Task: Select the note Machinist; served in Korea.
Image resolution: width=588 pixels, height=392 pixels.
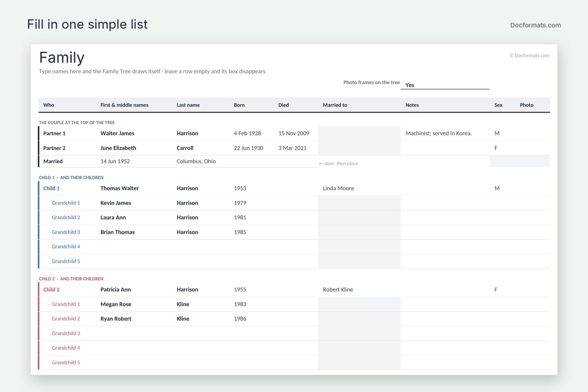Action: tap(439, 133)
